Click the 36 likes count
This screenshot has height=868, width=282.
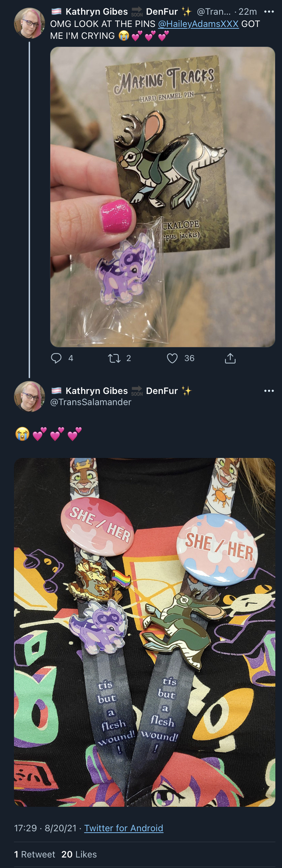pyautogui.click(x=189, y=358)
